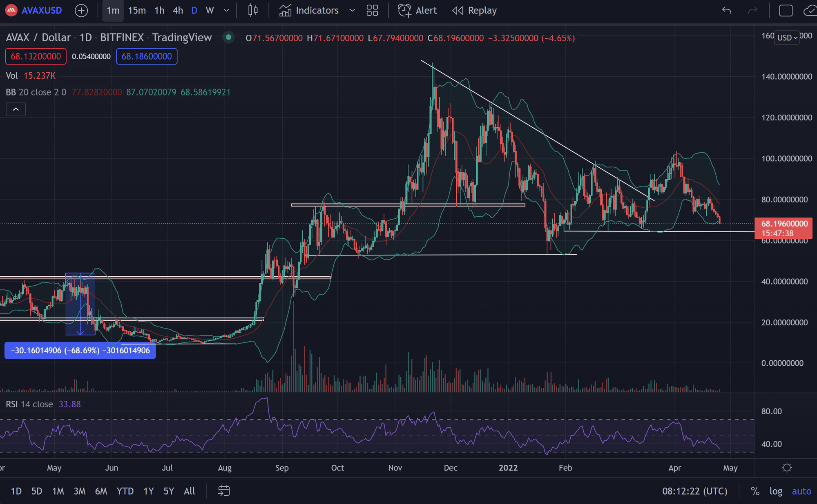Image resolution: width=817 pixels, height=504 pixels.
Task: Expand the timeframe interval dropdown chevron
Action: [x=226, y=11]
